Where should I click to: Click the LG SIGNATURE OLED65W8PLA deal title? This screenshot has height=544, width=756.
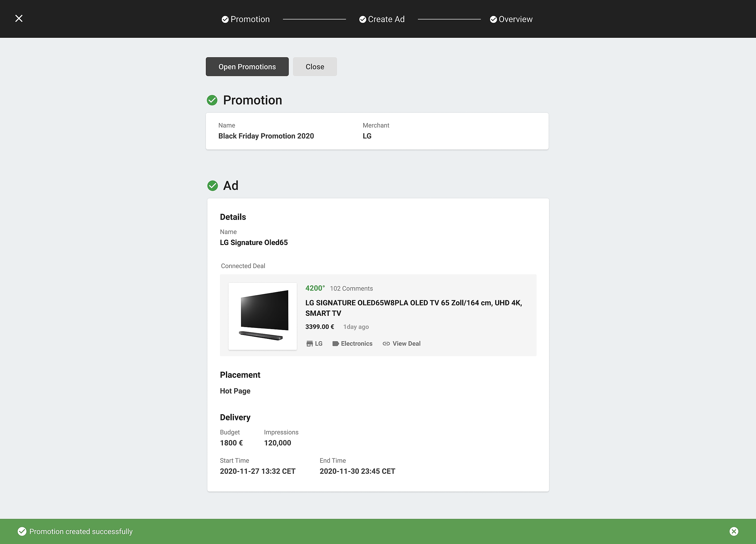tap(413, 308)
